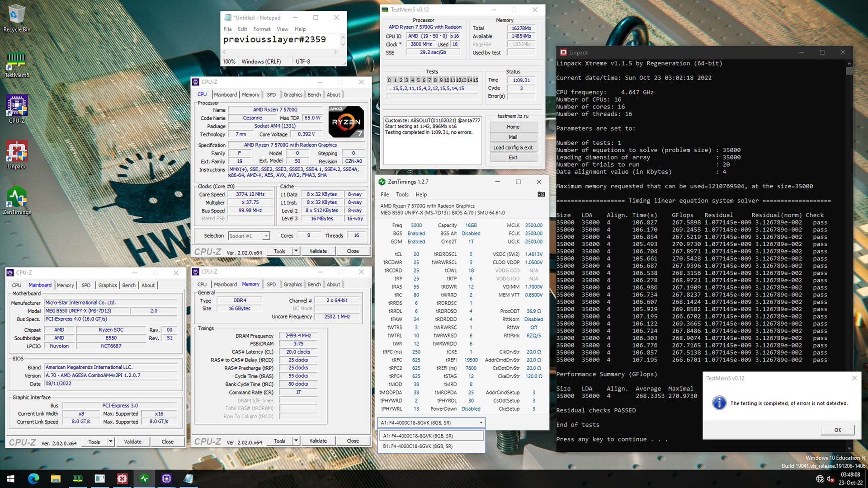The height and width of the screenshot is (488, 868).
Task: Click Validate in the CPU tab CPU-Z window
Action: click(318, 251)
